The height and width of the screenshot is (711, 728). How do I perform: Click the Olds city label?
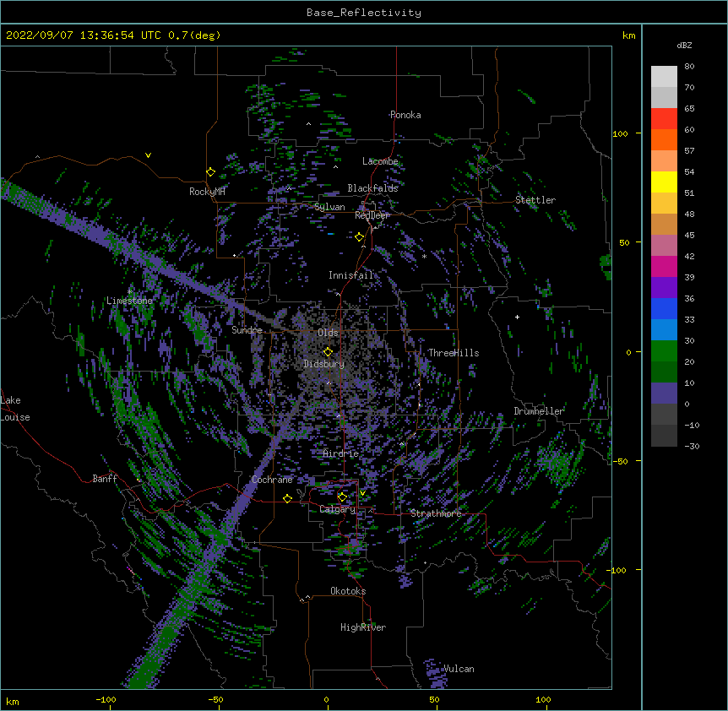pos(328,333)
